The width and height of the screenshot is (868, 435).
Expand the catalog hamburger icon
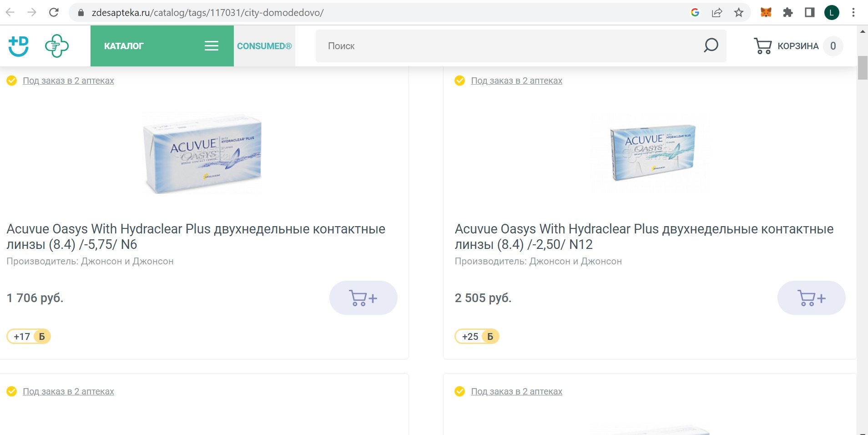point(212,46)
